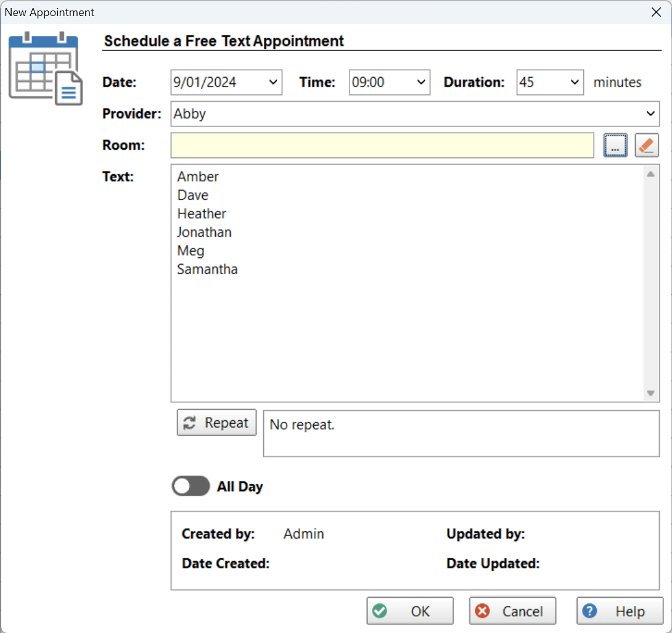The image size is (672, 633).
Task: Click the 'Schedule a Free Text Appointment' heading
Action: pyautogui.click(x=224, y=41)
